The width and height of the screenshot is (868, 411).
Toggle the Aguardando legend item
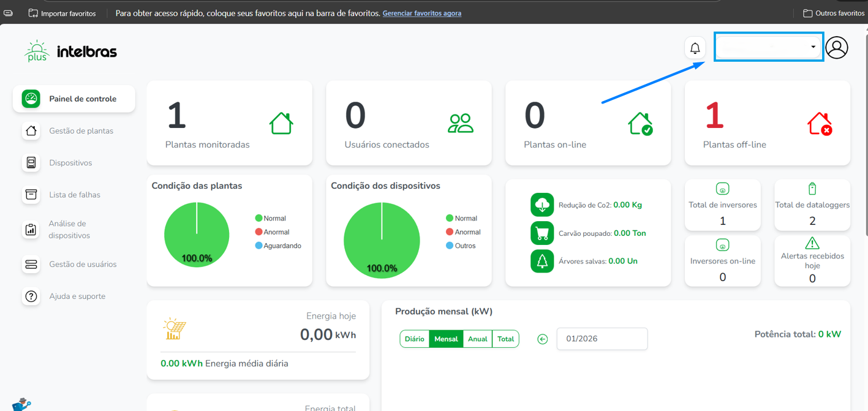(277, 246)
